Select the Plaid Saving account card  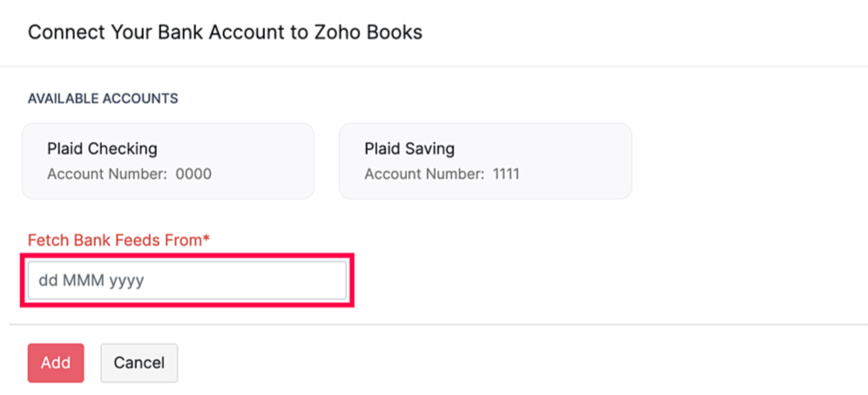pos(485,160)
